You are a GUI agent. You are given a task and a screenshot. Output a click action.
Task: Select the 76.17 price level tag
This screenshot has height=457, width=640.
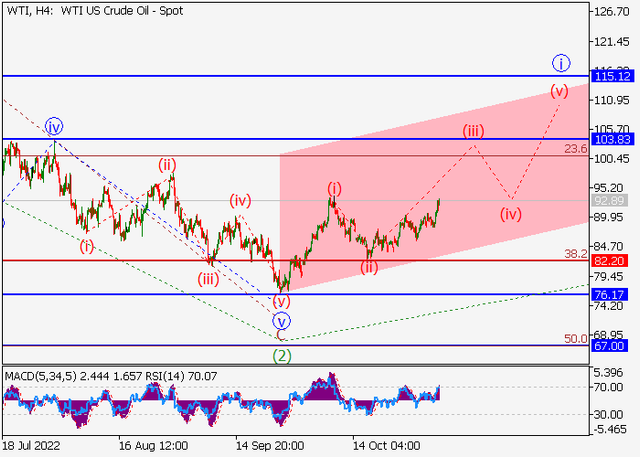(x=609, y=295)
